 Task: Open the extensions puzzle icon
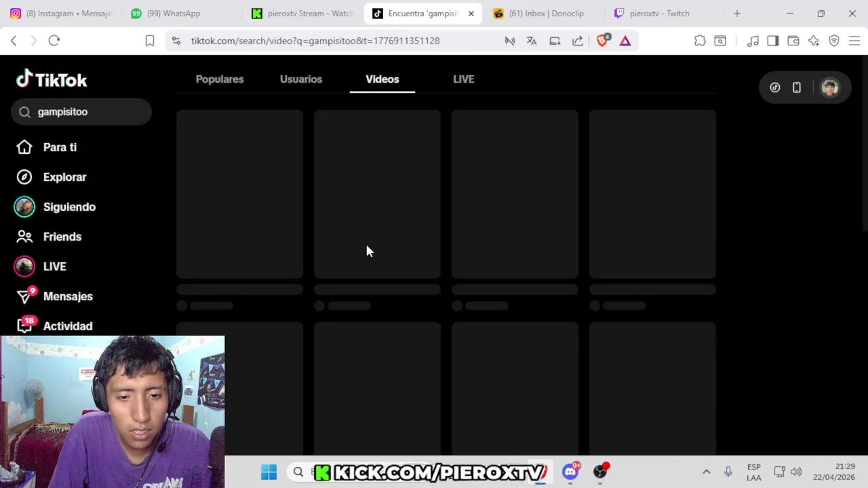pos(700,41)
